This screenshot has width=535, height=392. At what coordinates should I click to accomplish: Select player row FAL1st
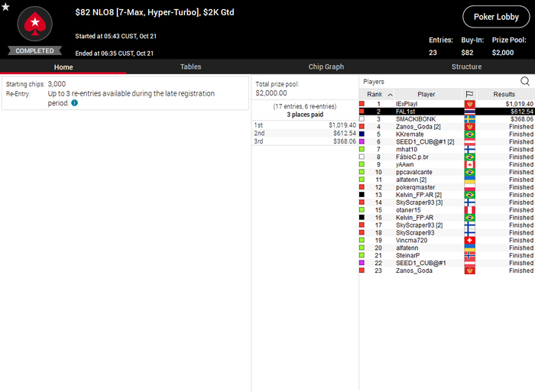click(446, 112)
